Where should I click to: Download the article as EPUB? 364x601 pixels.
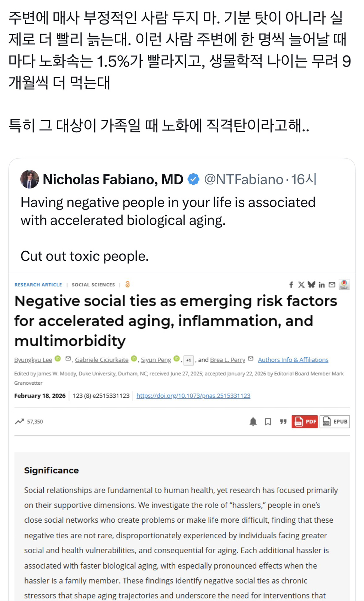(335, 422)
